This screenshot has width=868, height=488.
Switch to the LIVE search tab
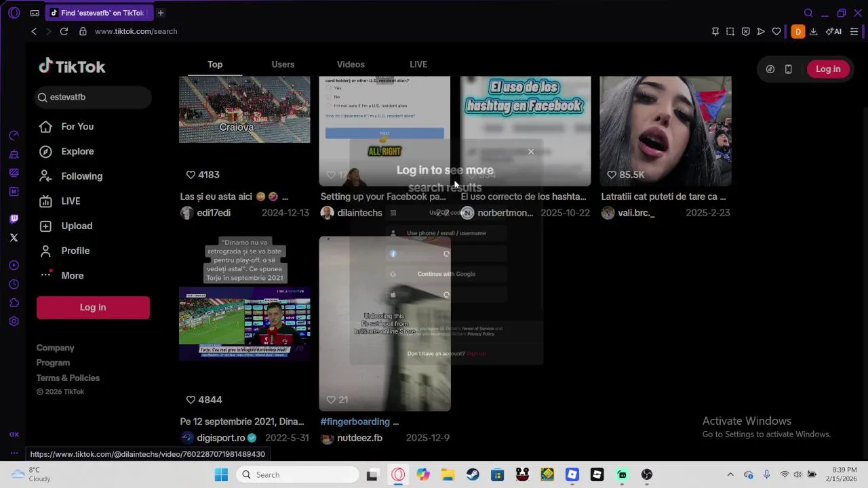coord(418,64)
